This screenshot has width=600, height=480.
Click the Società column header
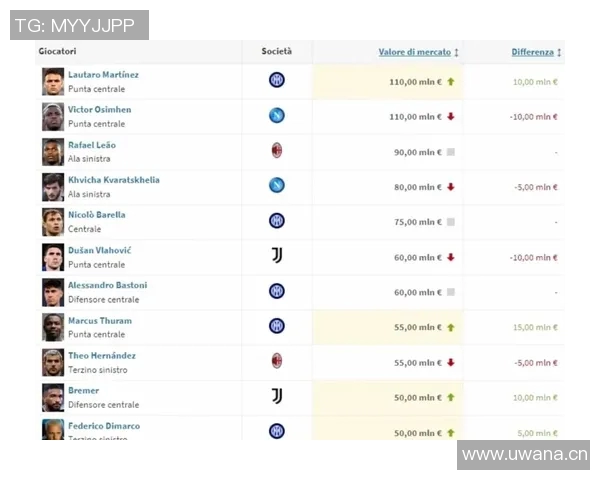(x=277, y=51)
